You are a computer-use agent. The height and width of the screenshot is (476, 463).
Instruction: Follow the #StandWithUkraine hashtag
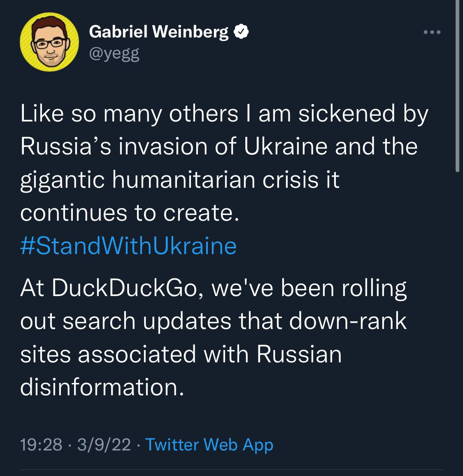coord(128,246)
